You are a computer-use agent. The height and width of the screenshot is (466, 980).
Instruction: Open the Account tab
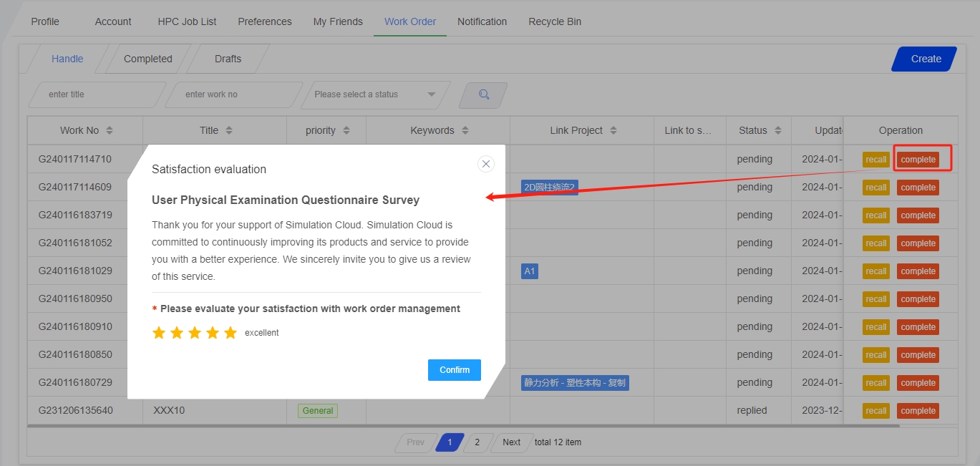[113, 21]
